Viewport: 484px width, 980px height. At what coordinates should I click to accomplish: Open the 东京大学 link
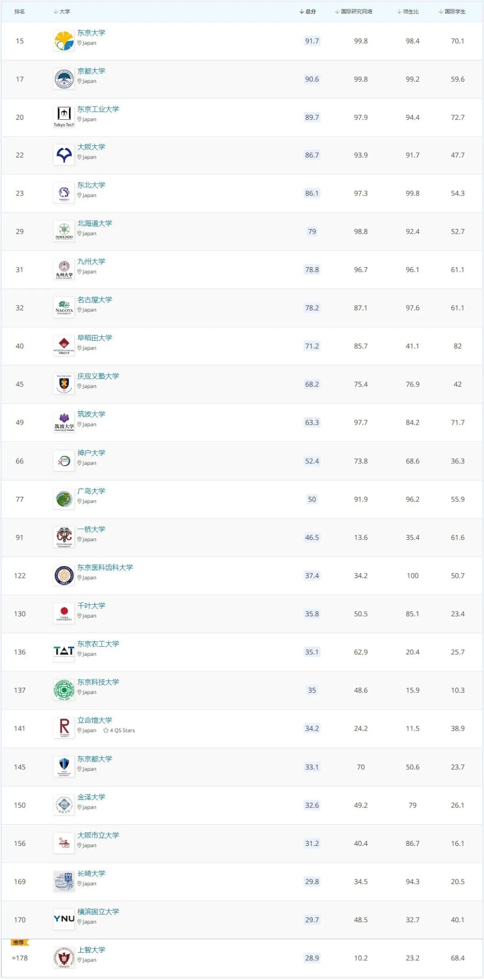point(91,33)
